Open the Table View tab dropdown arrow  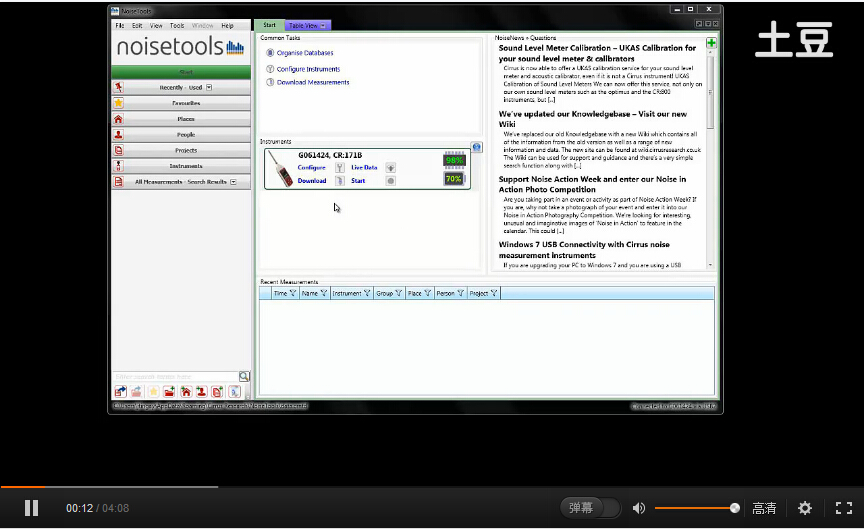pyautogui.click(x=323, y=25)
